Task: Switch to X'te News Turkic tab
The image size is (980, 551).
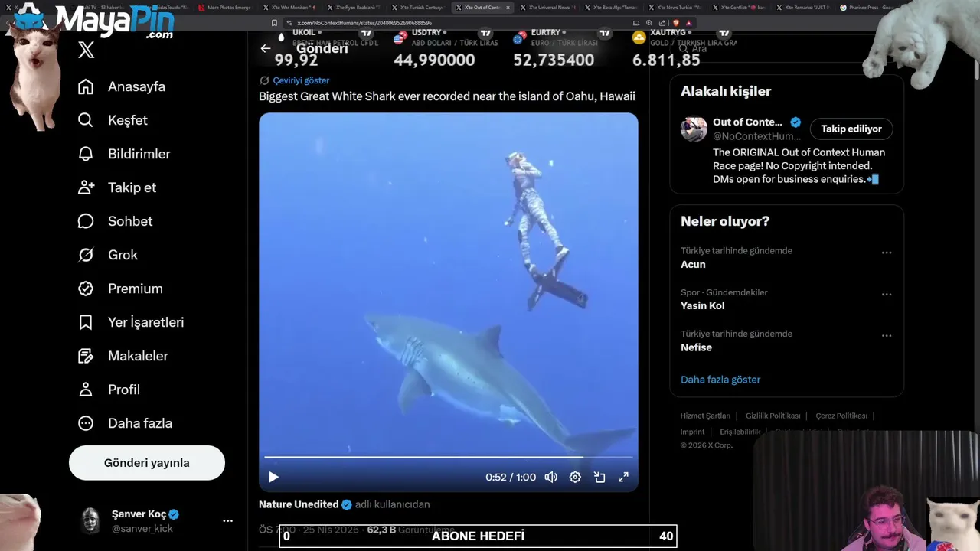Action: click(675, 8)
